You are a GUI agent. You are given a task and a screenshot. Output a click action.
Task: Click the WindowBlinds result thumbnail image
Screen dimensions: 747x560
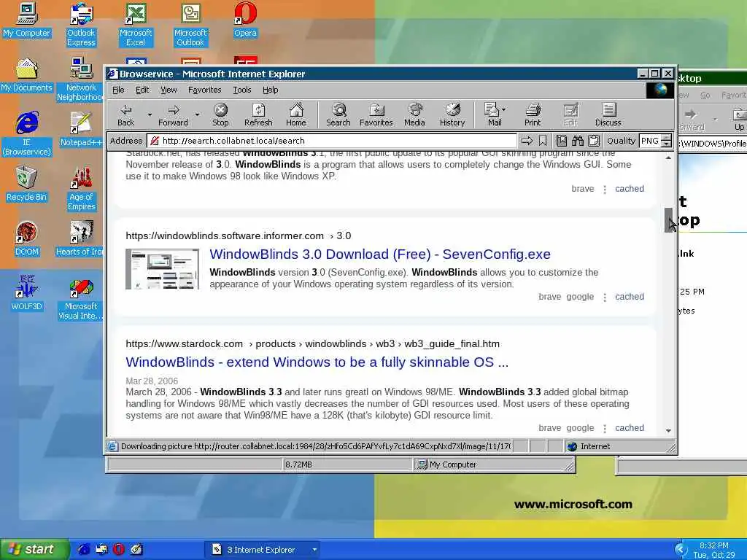pyautogui.click(x=163, y=269)
